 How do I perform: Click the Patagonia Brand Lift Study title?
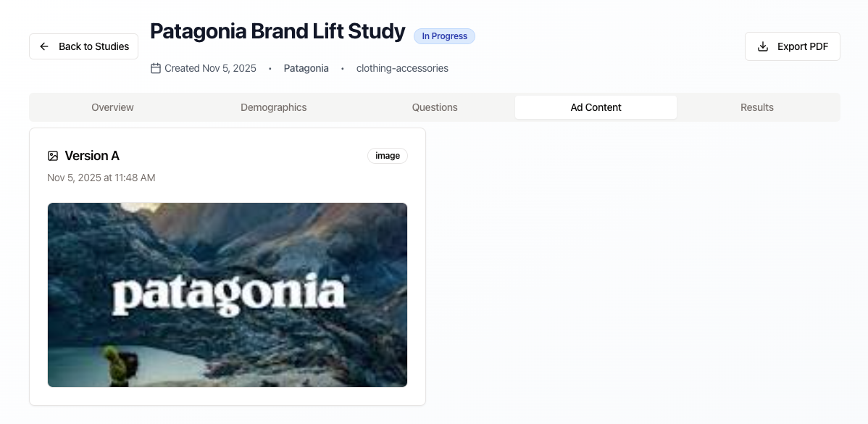tap(277, 31)
